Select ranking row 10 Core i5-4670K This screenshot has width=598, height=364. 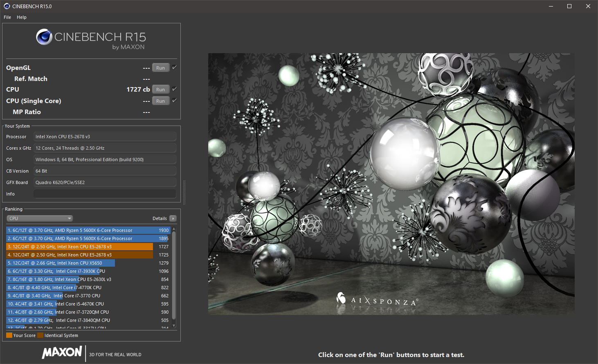coord(88,304)
